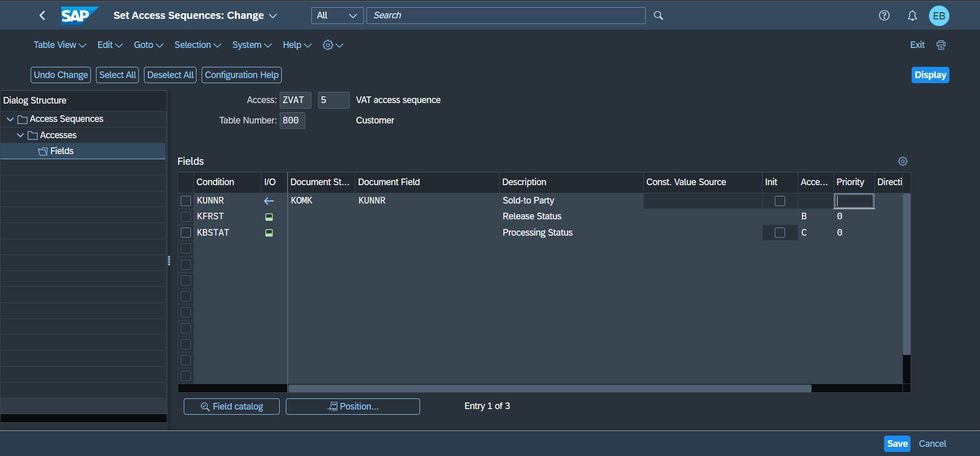Click the search magnifier icon

pos(658,15)
